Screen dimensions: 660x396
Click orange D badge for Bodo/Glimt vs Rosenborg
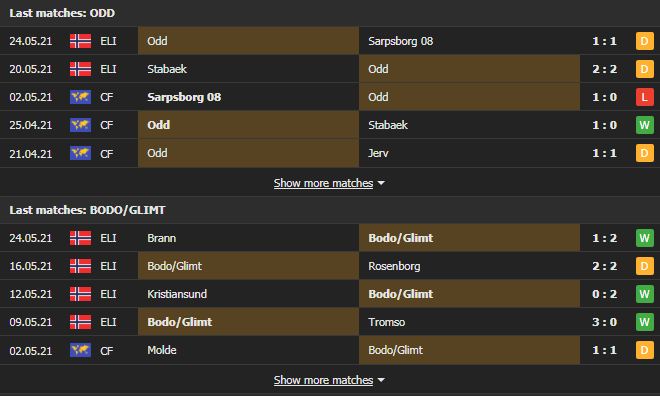click(644, 266)
